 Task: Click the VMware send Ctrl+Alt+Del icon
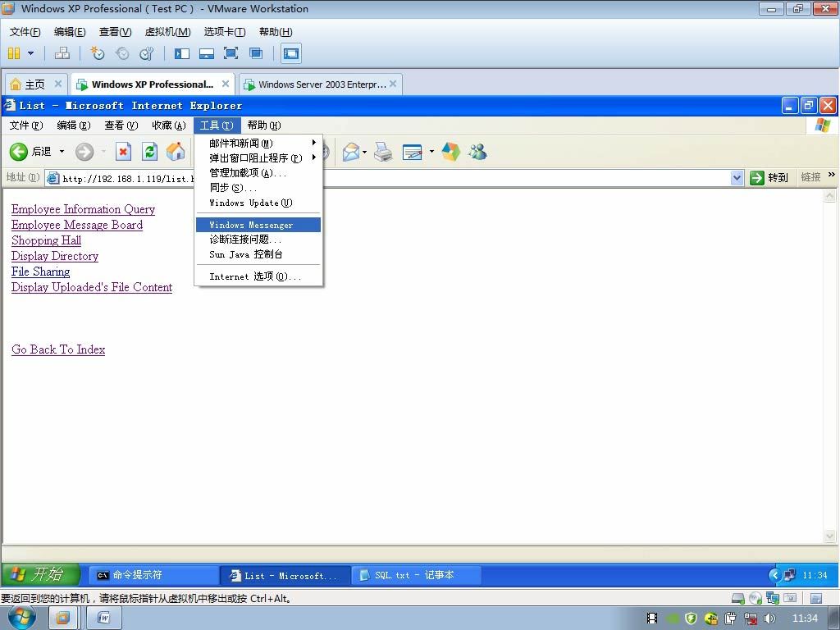(62, 53)
